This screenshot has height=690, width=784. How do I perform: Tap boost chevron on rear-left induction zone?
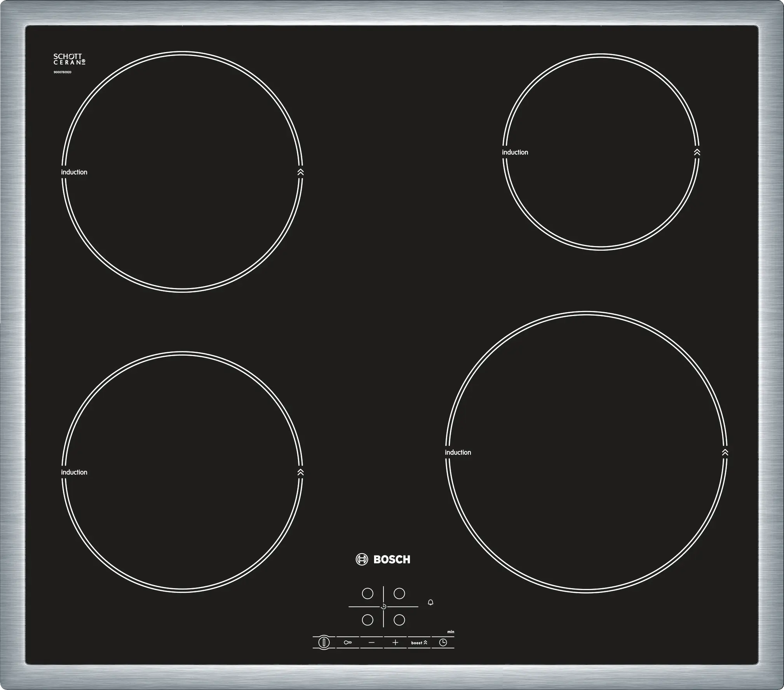coord(300,172)
